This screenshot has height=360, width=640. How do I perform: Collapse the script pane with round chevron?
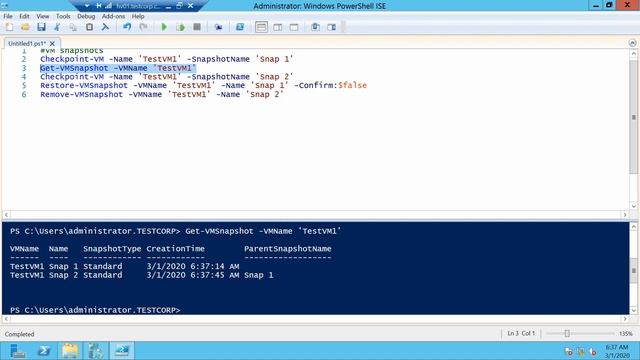632,43
